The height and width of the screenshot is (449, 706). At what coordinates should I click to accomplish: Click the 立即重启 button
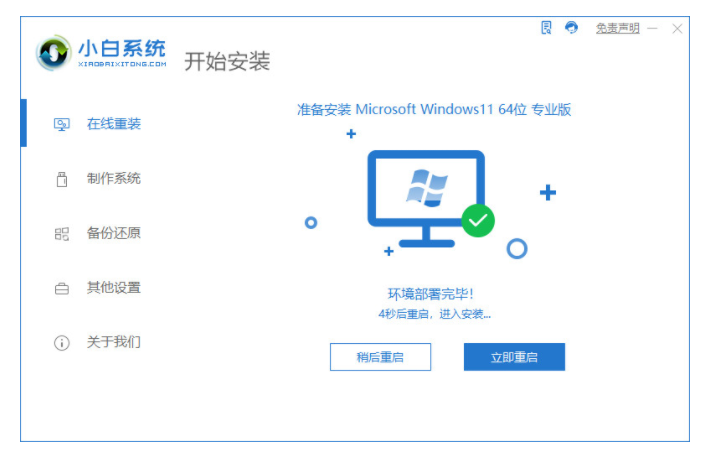[x=514, y=357]
